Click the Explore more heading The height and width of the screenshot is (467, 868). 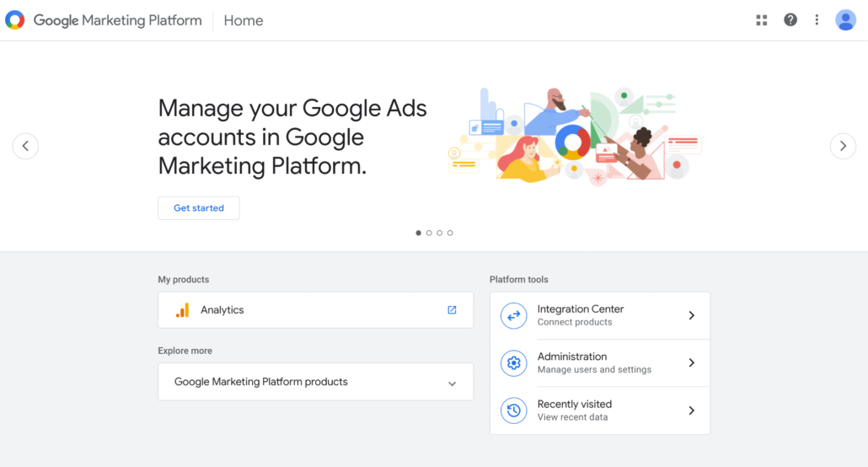[185, 351]
